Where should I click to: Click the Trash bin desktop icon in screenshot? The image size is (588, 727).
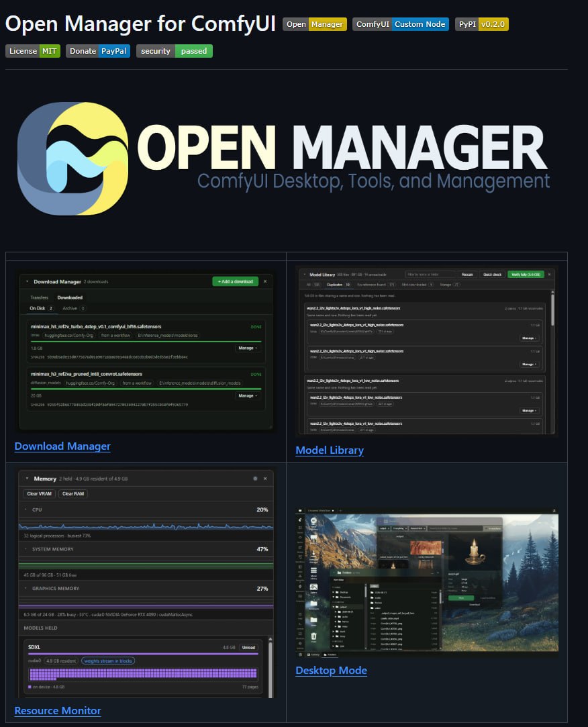[314, 638]
